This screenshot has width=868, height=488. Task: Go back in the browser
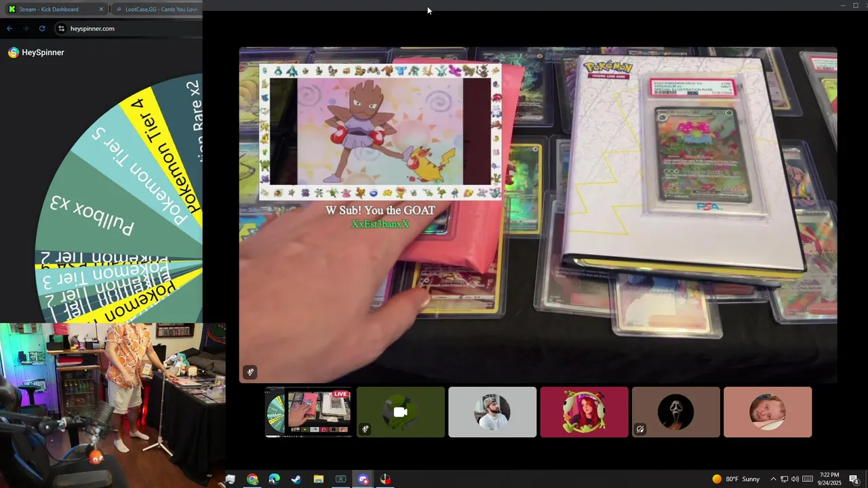tap(9, 28)
